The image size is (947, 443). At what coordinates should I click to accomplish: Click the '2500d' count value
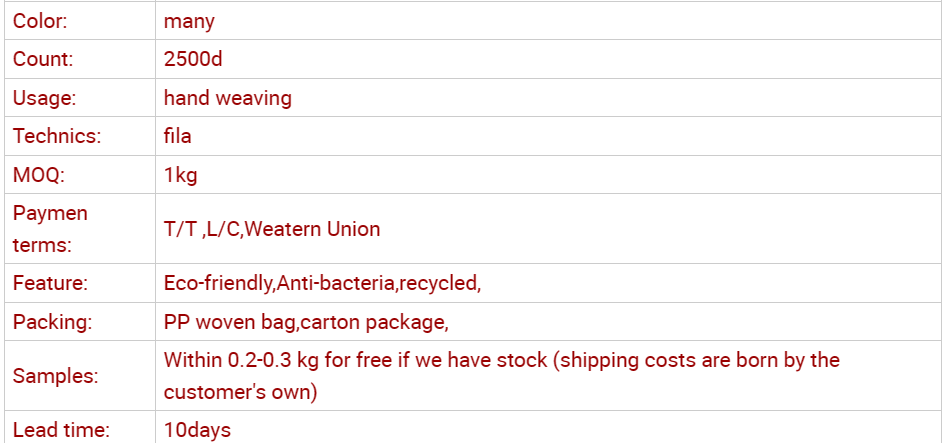pyautogui.click(x=193, y=59)
